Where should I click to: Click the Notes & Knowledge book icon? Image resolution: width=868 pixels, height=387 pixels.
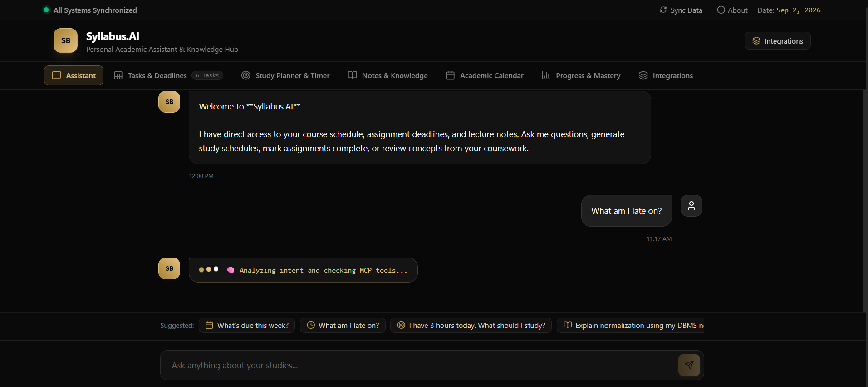tap(353, 75)
